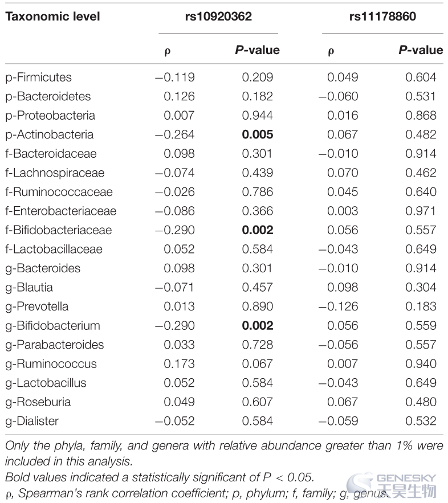Click the footnote about bold values
This screenshot has height=503, width=448.
[x=160, y=477]
